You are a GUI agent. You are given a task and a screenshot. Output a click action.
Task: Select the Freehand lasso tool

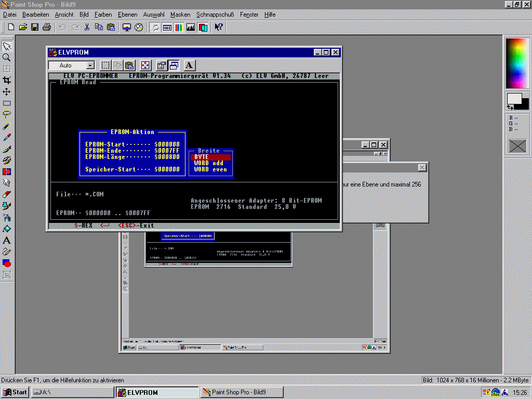(7, 114)
